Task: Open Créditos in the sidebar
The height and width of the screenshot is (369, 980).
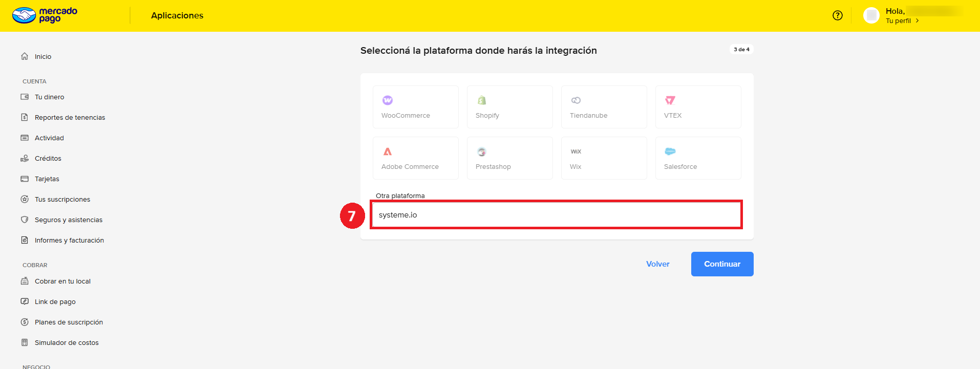Action: click(x=48, y=158)
